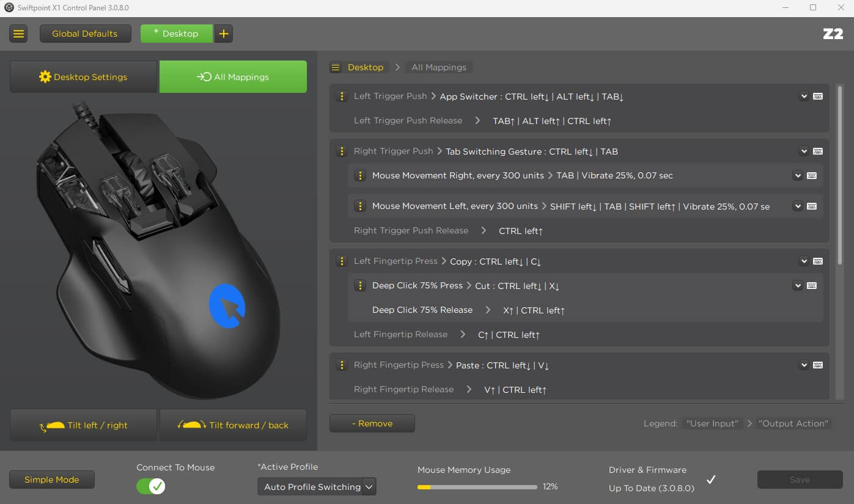Open options dots for Right Trigger Push mapping
The width and height of the screenshot is (854, 504).
[342, 152]
